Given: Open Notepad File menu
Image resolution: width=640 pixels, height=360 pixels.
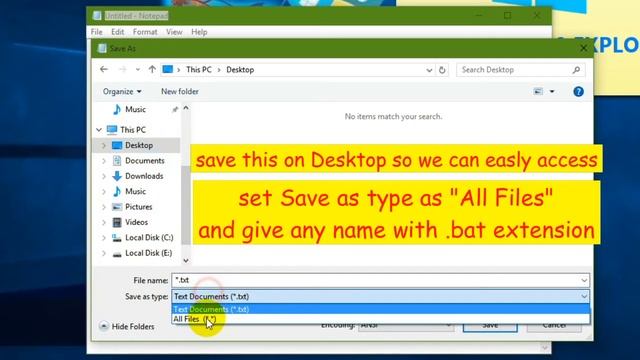Looking at the screenshot, I should pyautogui.click(x=97, y=32).
